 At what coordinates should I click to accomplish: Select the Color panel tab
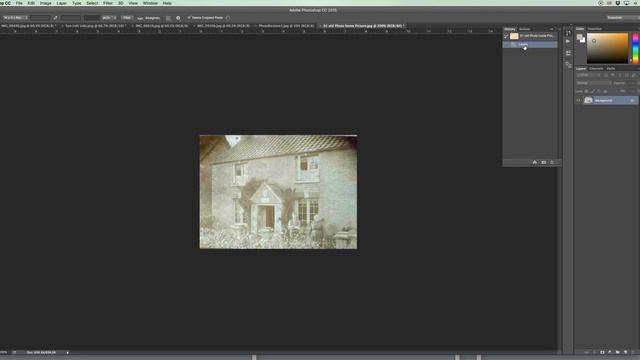(580, 29)
